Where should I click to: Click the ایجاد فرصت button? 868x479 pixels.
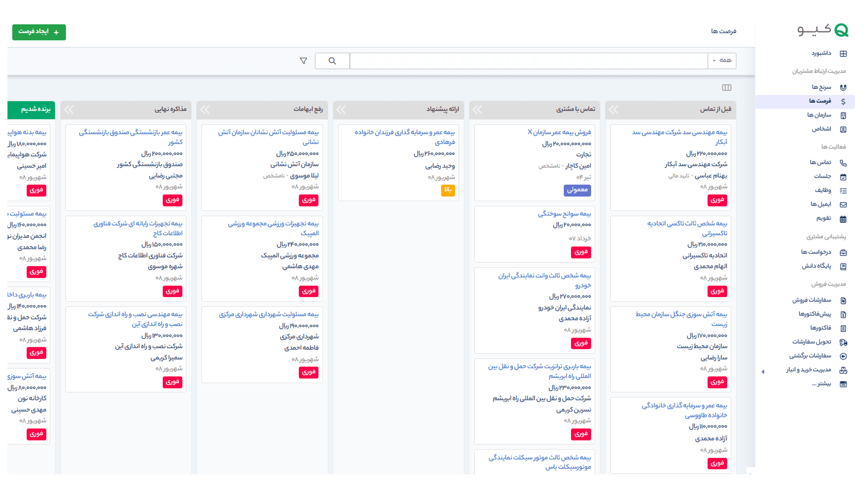(x=39, y=32)
